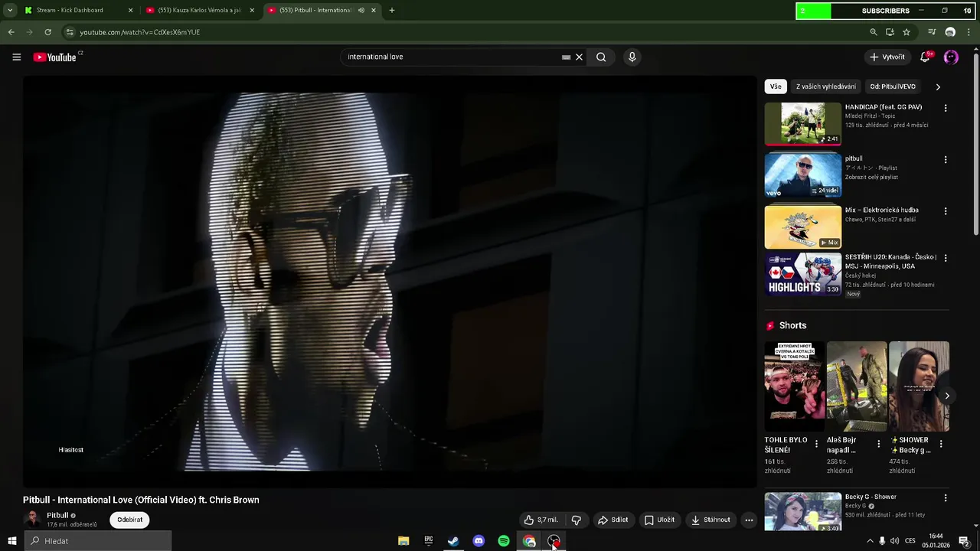Click Zobrazit celý playlist link

point(871,177)
